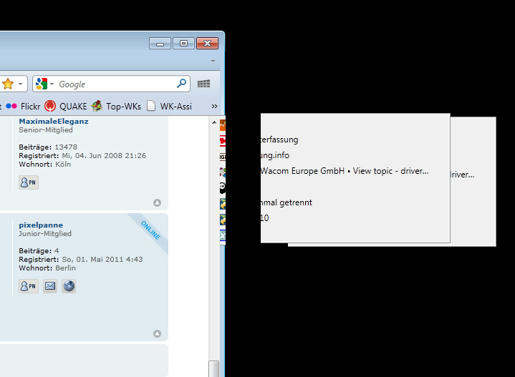Click scrollbar up arrow
Screen dimensions: 515x377
tap(214, 123)
